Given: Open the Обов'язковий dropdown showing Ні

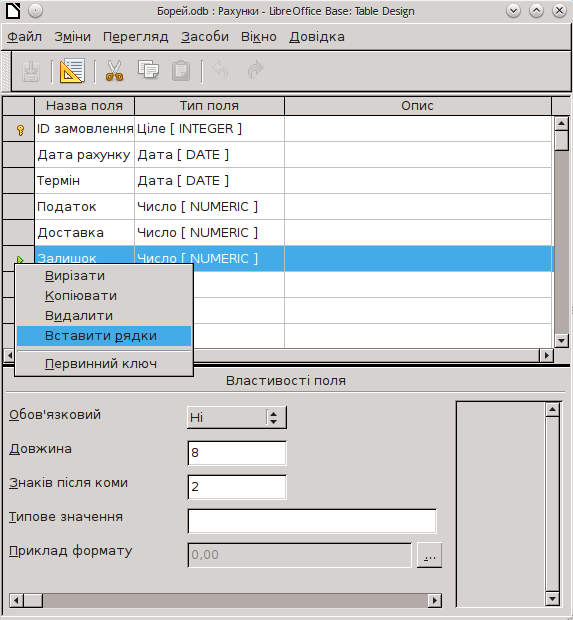Looking at the screenshot, I should click(236, 417).
